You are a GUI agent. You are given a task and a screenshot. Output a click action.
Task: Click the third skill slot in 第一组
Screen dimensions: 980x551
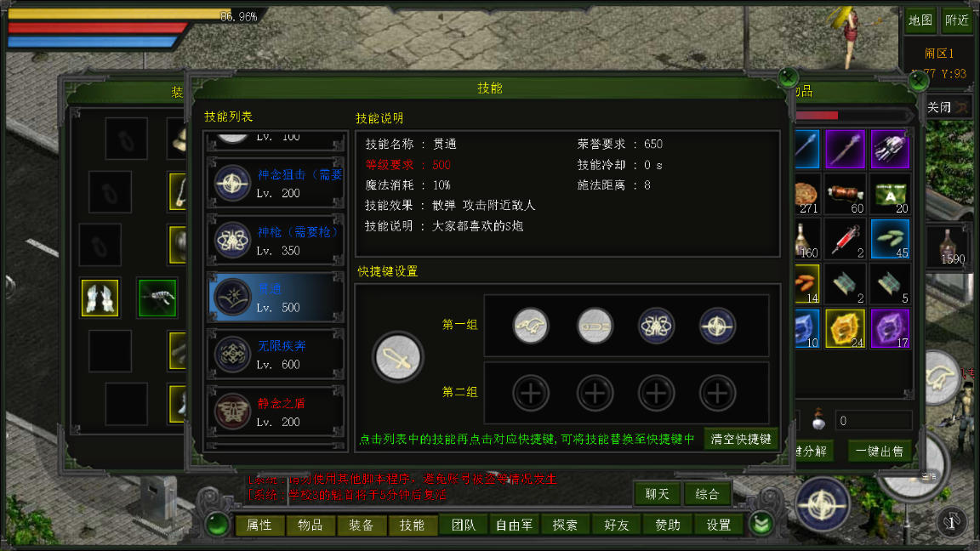[656, 326]
